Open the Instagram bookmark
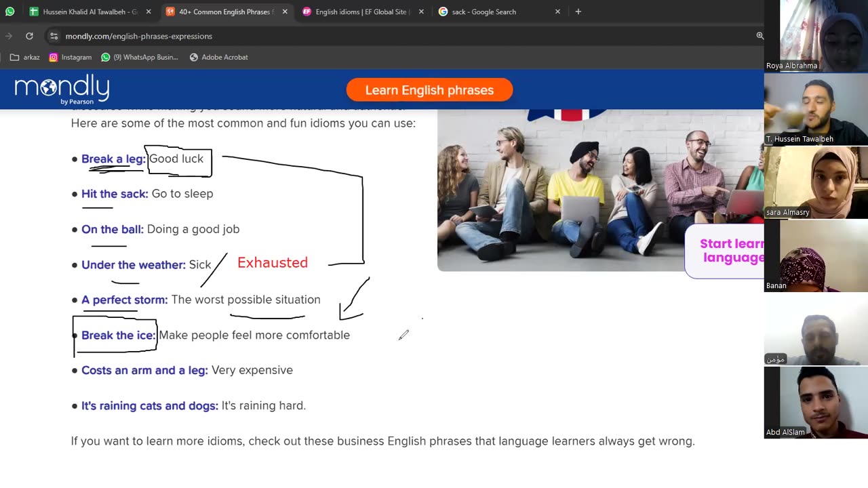The image size is (868, 488). click(70, 57)
